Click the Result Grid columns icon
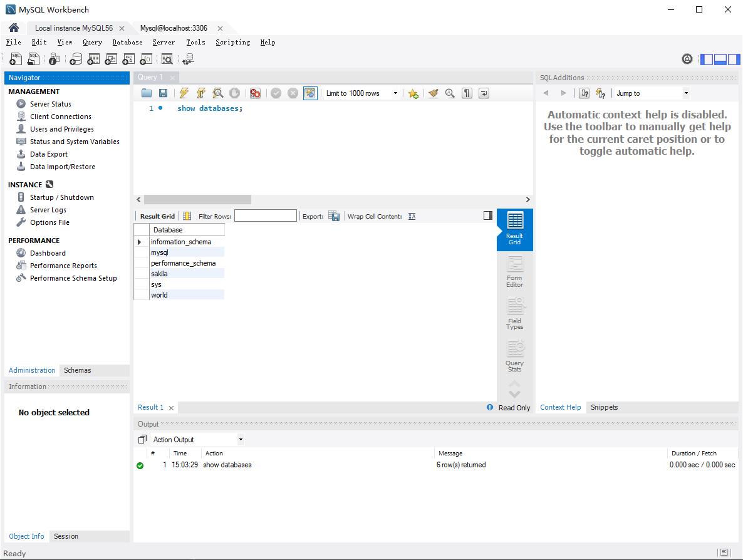This screenshot has height=560, width=743. coord(187,216)
